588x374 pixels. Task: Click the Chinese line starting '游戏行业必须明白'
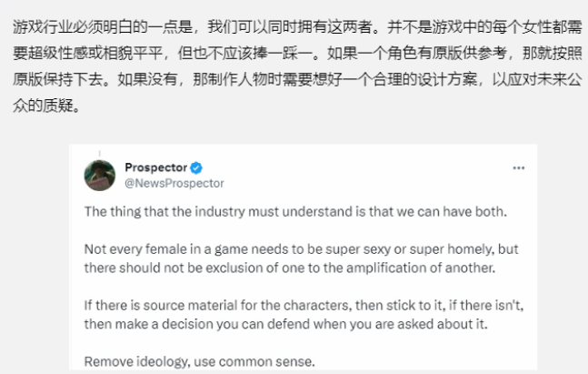[297, 27]
